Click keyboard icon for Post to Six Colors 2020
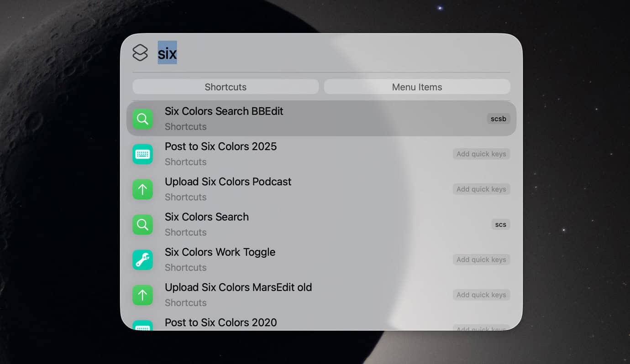630x364 pixels. tap(142, 325)
